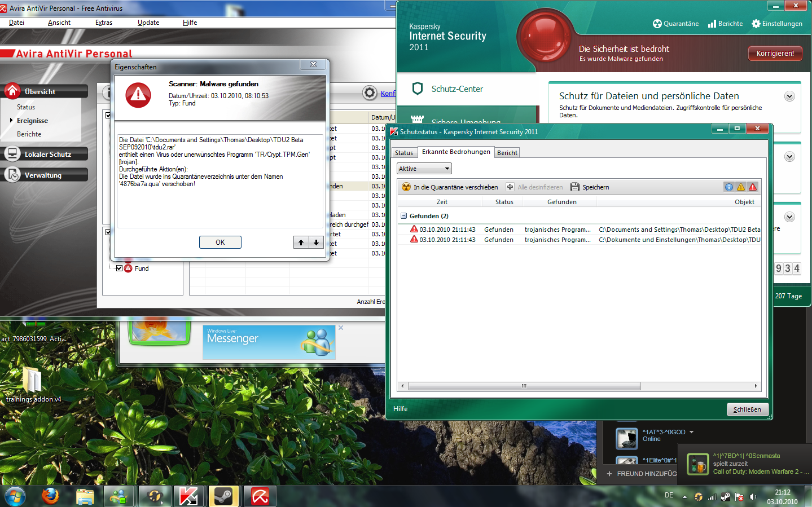This screenshot has width=812, height=507.
Task: Launch Firefox from taskbar
Action: 50,496
